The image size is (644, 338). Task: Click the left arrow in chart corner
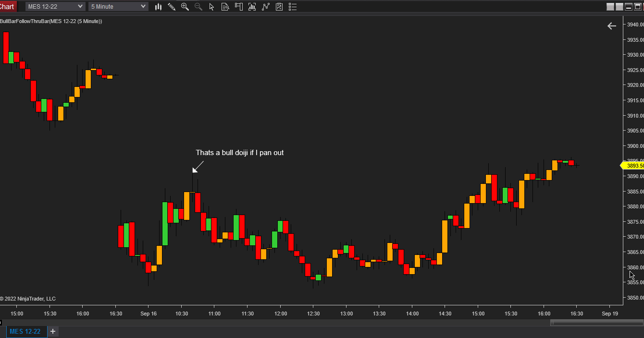pos(611,26)
